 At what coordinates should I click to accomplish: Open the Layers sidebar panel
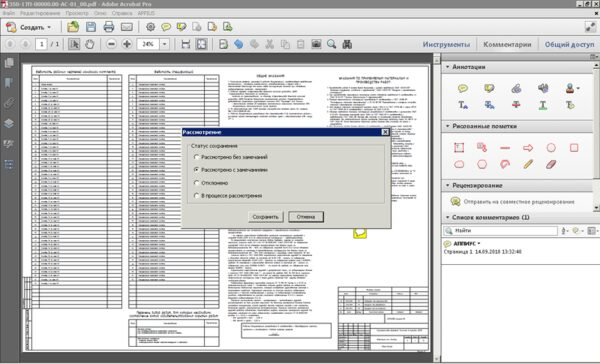coord(9,123)
